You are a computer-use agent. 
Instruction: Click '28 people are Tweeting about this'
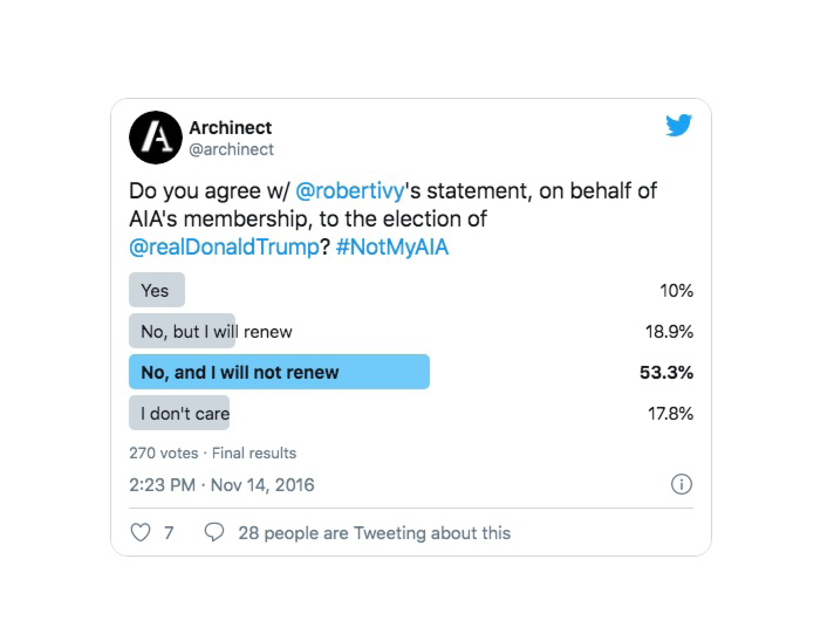(374, 533)
